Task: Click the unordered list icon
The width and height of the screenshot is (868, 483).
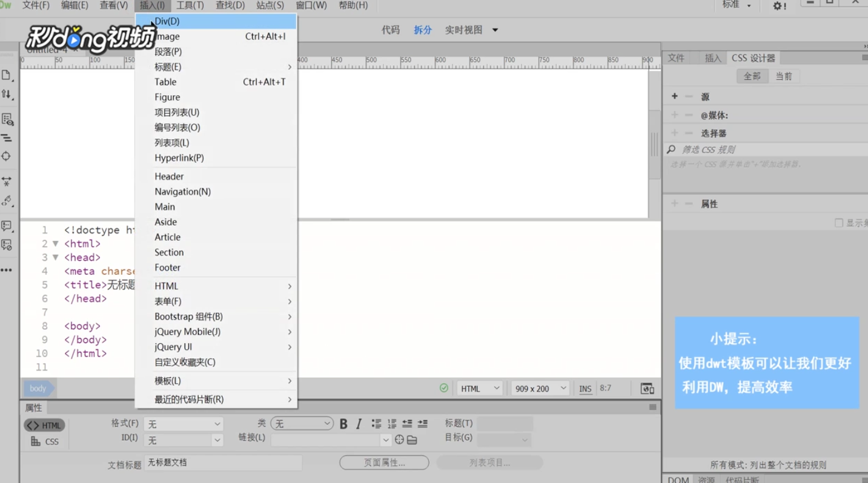Action: click(376, 423)
